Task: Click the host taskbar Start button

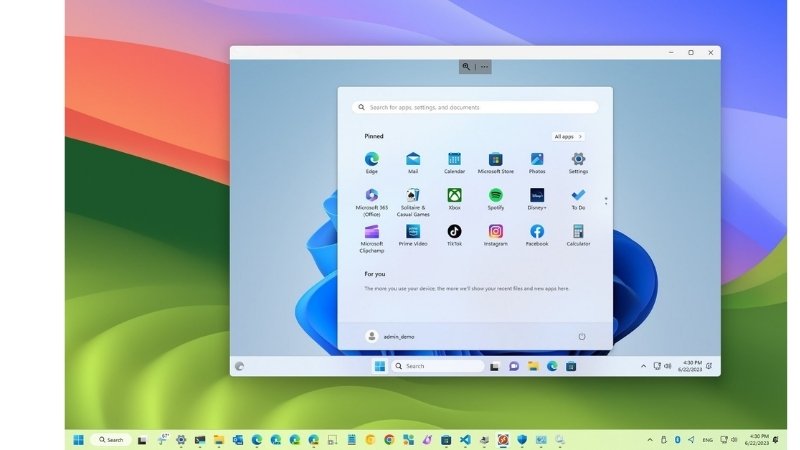Action: [79, 439]
